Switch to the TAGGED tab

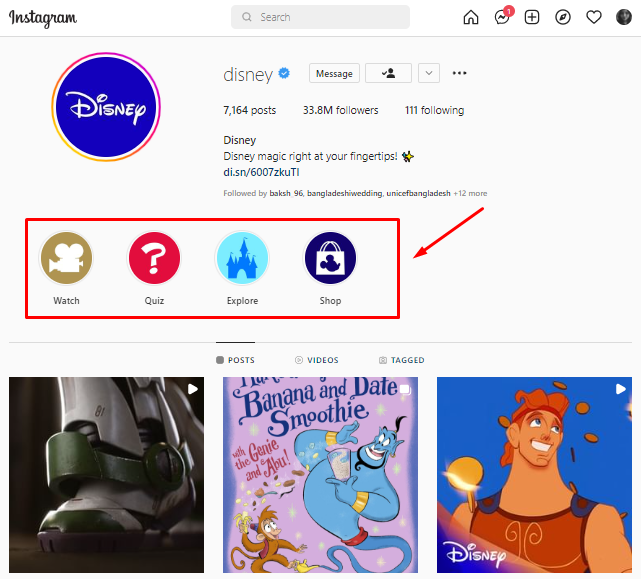point(401,360)
